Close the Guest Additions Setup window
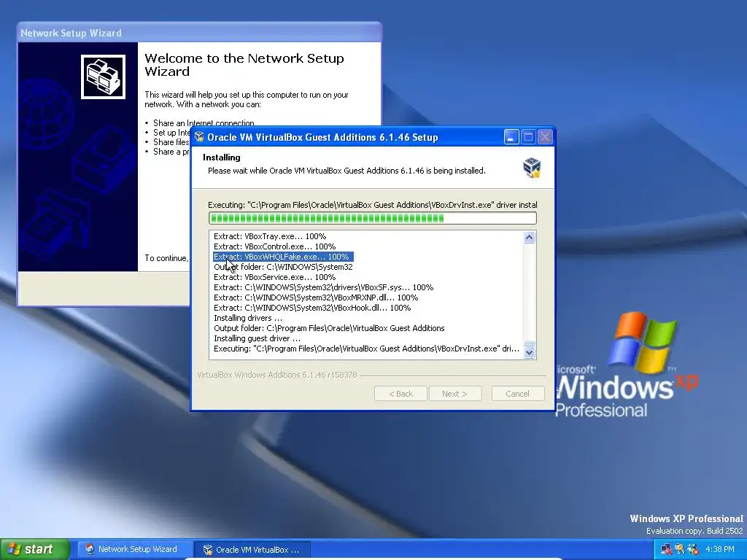 point(545,137)
